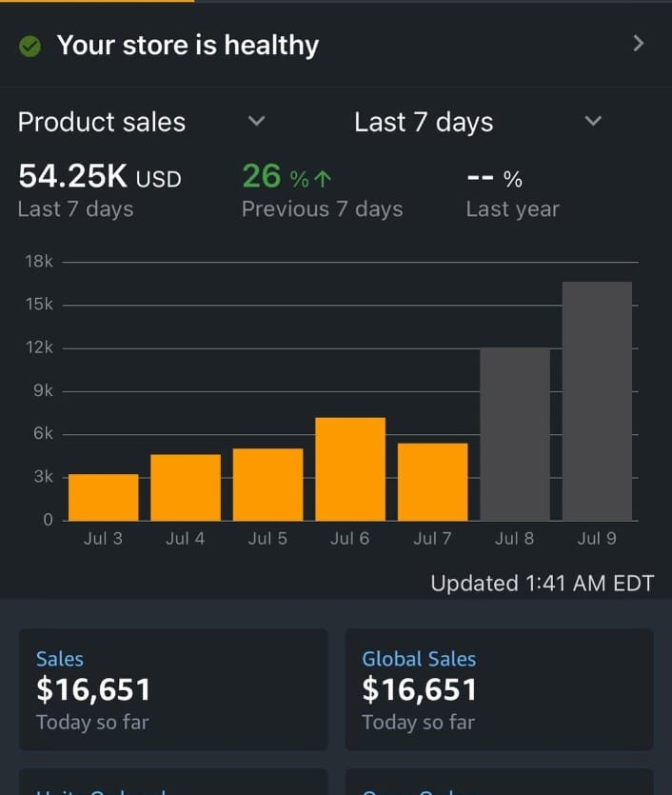Select the Jul 6 sales bar
Viewport: 672px width, 795px height.
tap(350, 468)
